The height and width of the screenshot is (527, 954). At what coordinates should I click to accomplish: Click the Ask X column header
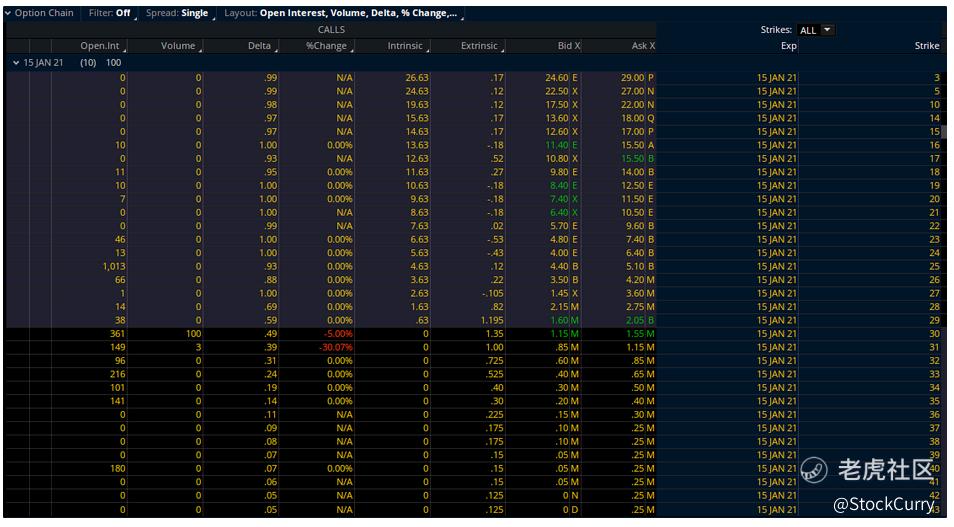643,46
